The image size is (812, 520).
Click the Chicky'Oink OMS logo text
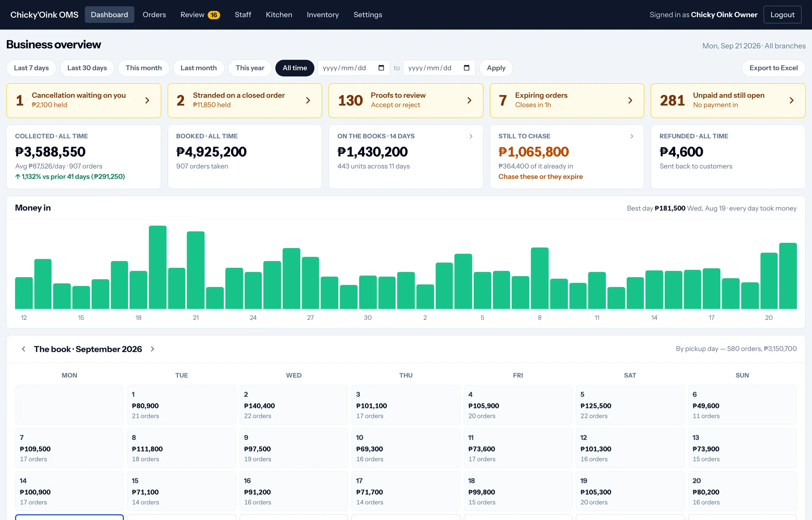(x=44, y=15)
